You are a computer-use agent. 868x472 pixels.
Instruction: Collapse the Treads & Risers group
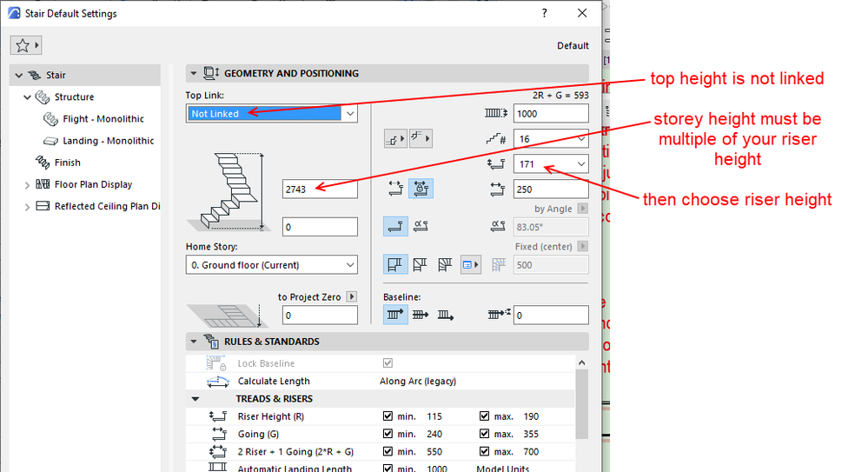(195, 399)
